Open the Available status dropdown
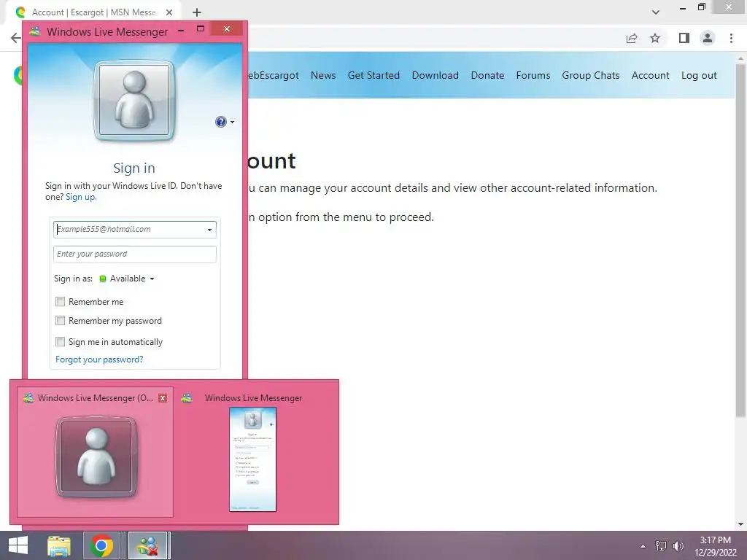 127,279
